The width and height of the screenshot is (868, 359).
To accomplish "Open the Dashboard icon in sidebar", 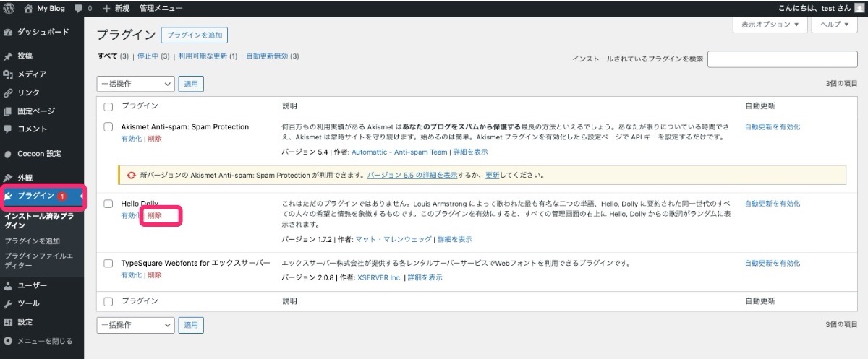I will (x=8, y=33).
